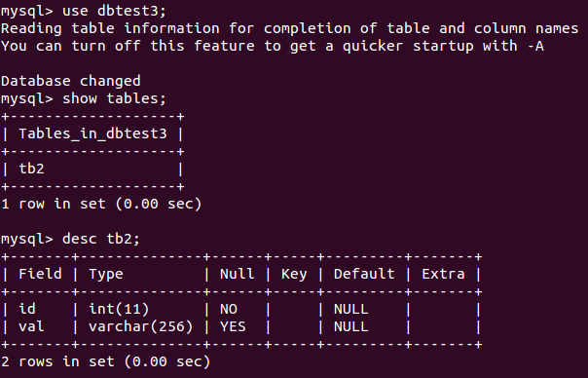The height and width of the screenshot is (378, 588).
Task: Click the int(11) type value
Action: point(119,309)
